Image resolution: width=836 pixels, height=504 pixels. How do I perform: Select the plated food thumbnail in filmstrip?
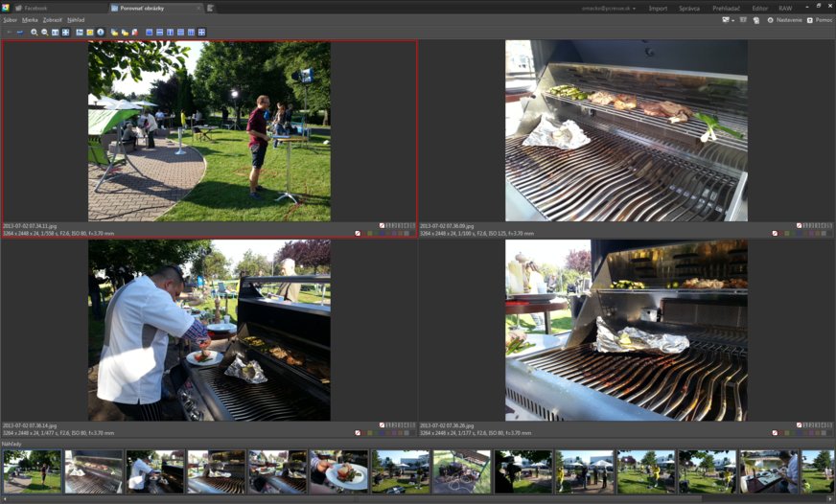(x=338, y=471)
